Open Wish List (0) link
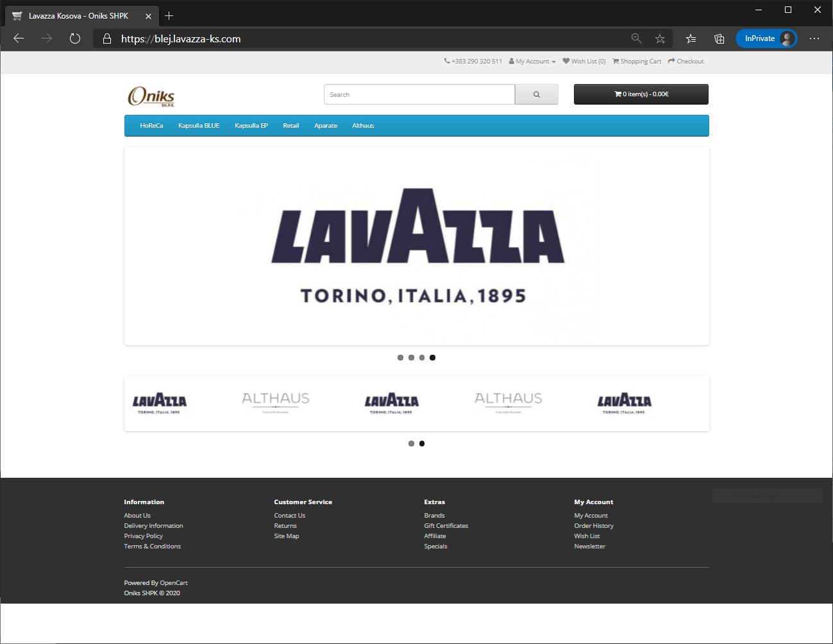This screenshot has width=833, height=644. point(584,62)
